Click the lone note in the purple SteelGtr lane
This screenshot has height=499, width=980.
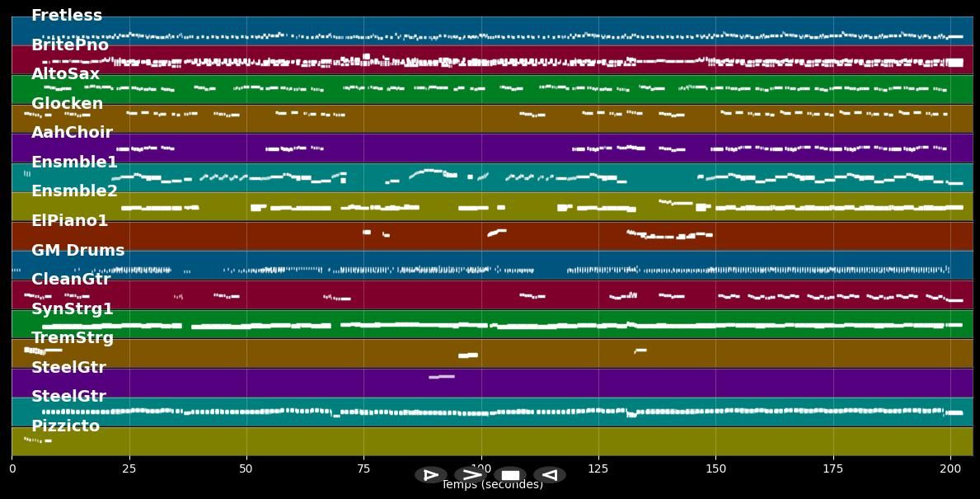tap(442, 377)
